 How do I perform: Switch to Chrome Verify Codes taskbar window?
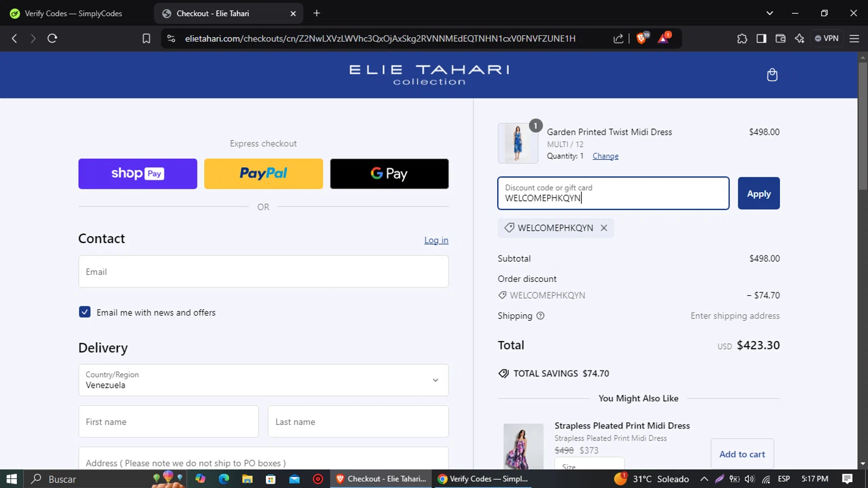point(483,479)
